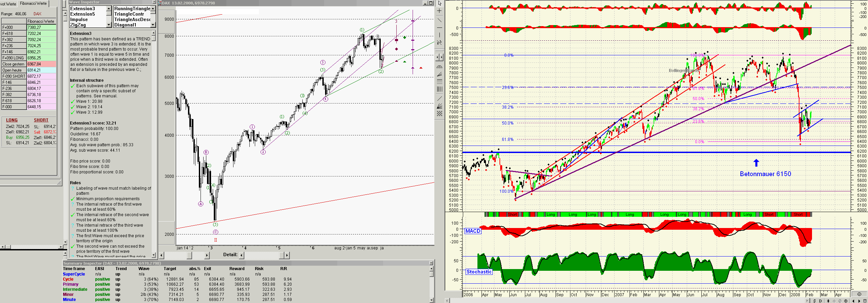868x303 pixels.
Task: Click the vertical scale double-arrow icon
Action: [828, 301]
